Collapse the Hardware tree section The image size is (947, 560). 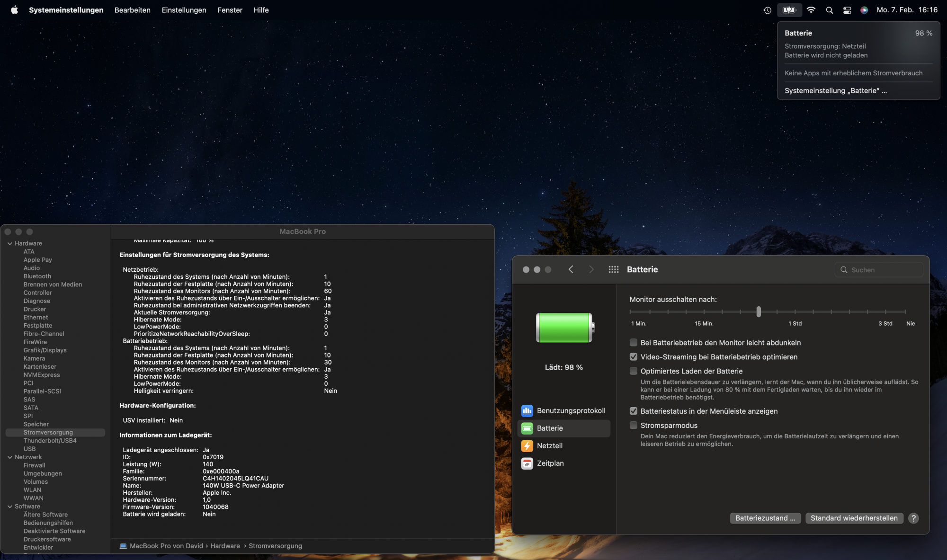click(x=10, y=243)
